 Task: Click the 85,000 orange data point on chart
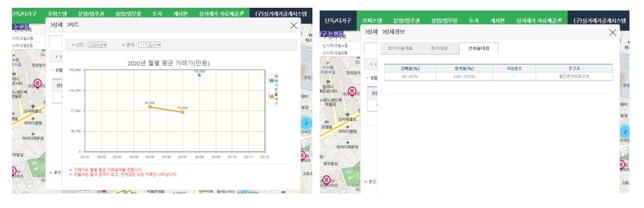coord(150,106)
